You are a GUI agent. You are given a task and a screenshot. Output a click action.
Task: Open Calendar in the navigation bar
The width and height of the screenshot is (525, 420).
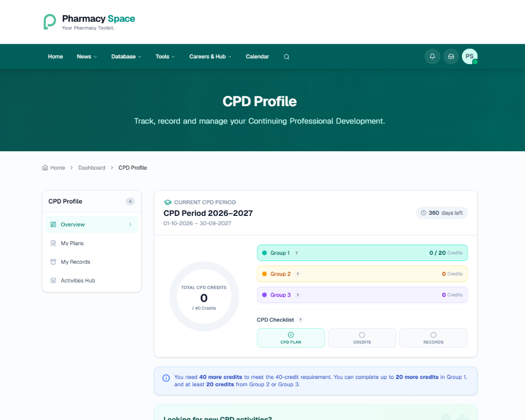point(257,56)
